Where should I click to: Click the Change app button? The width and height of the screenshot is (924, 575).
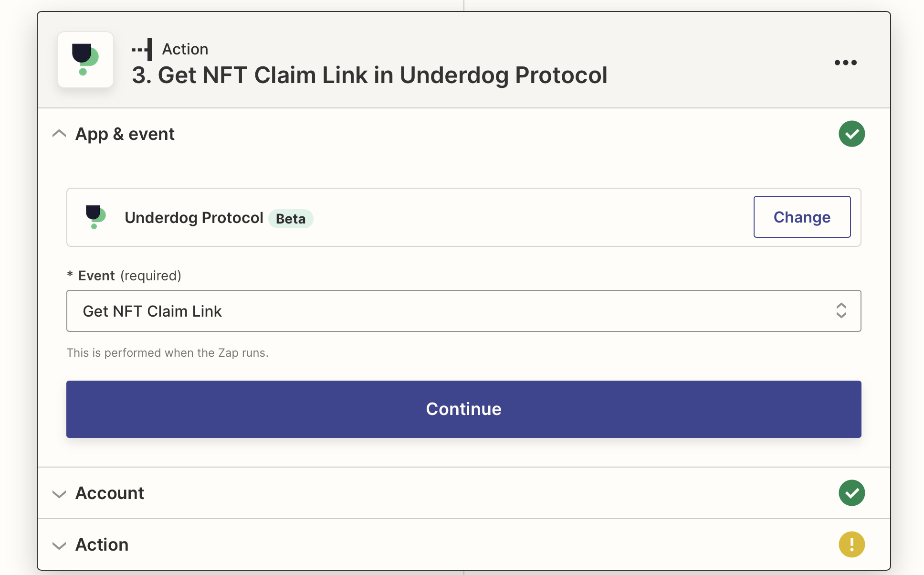click(802, 217)
